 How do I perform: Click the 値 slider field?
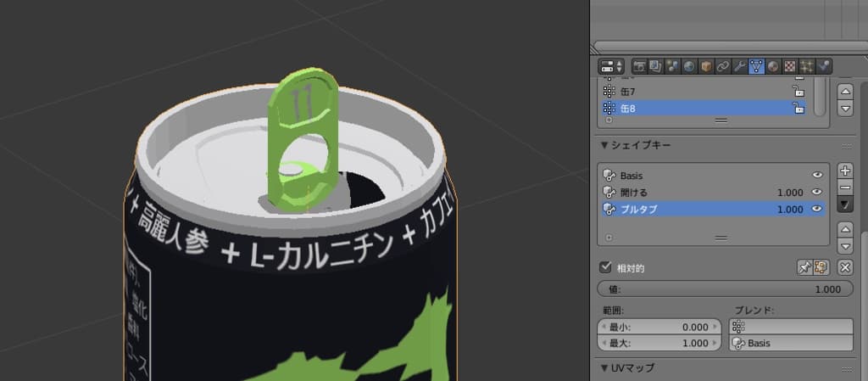point(726,289)
